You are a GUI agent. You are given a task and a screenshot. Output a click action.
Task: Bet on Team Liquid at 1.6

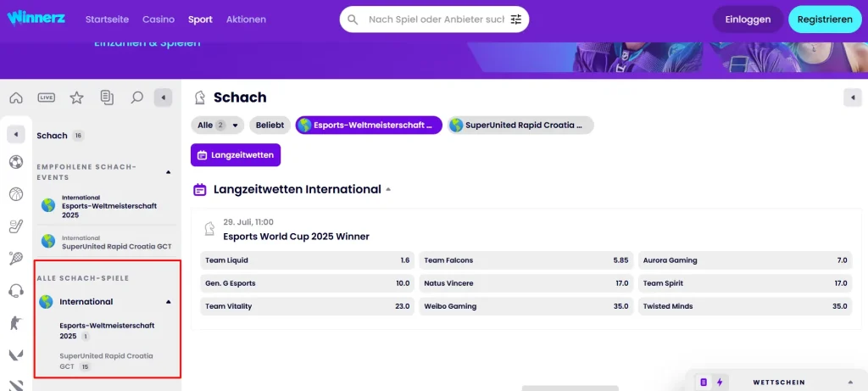307,260
